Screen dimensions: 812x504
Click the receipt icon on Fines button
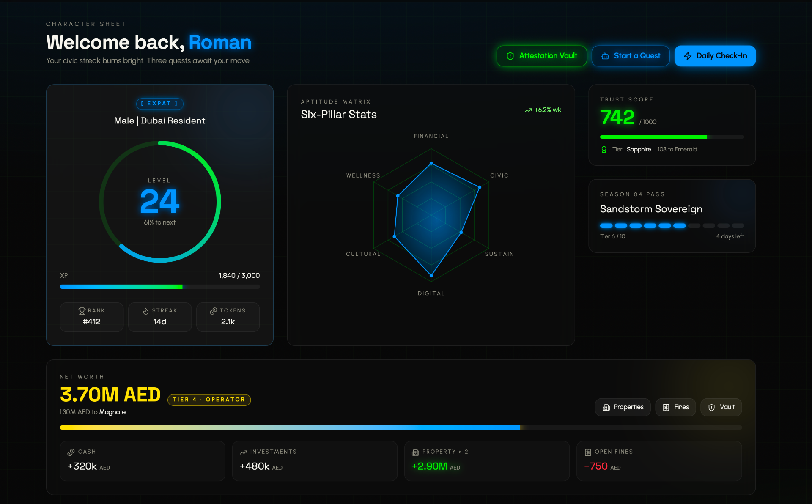(x=666, y=407)
